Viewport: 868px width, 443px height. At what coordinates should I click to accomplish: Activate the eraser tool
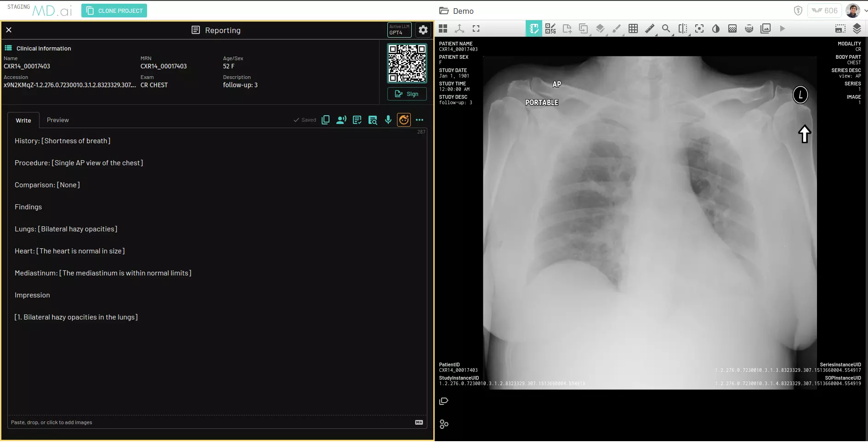point(600,28)
